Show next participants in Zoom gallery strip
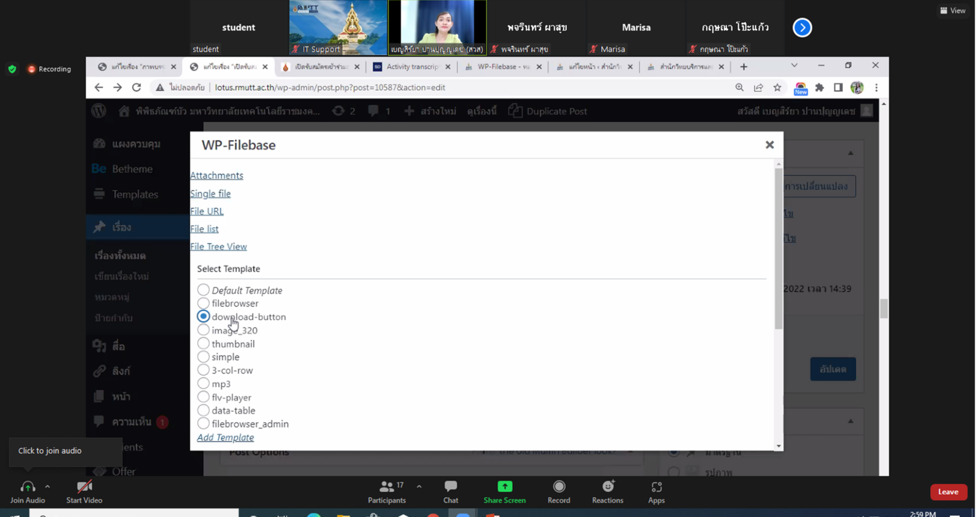This screenshot has width=980, height=517. pyautogui.click(x=802, y=28)
